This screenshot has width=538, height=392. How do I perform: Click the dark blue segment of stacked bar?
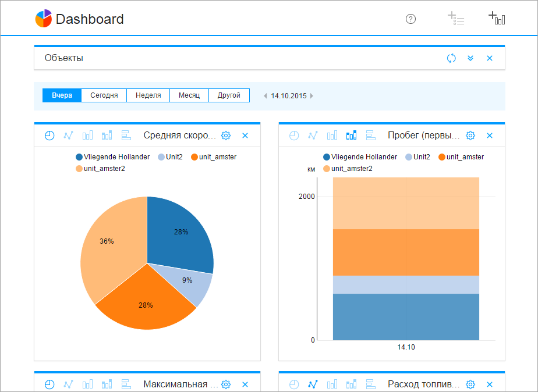click(406, 317)
